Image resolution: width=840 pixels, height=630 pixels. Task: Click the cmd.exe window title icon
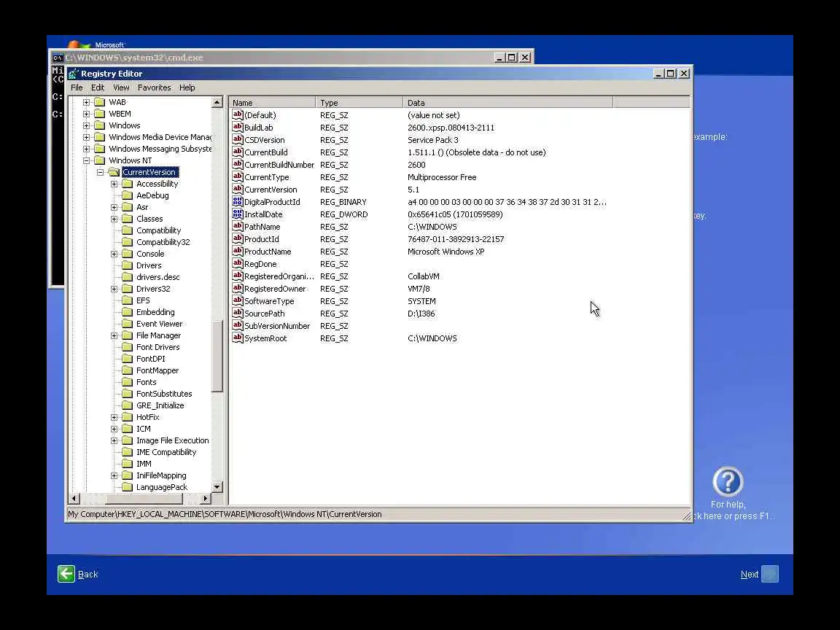(x=58, y=58)
